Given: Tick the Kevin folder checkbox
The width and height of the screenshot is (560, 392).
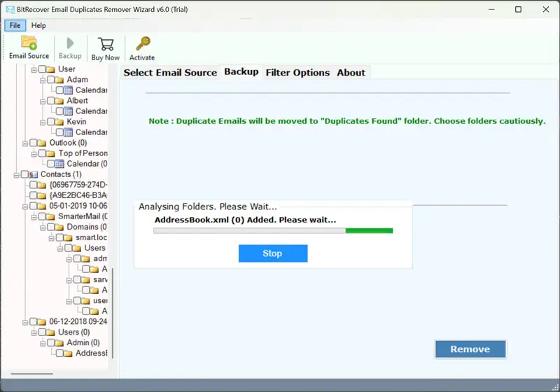Looking at the screenshot, I should click(50, 121).
